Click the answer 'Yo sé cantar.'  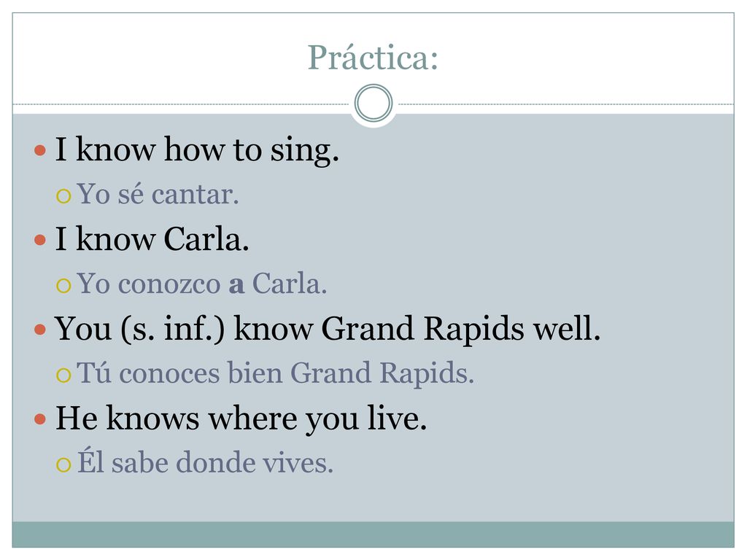158,194
